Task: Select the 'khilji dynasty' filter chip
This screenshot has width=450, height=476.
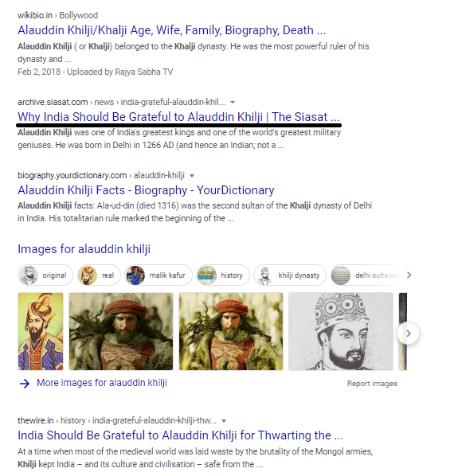Action: click(x=290, y=275)
